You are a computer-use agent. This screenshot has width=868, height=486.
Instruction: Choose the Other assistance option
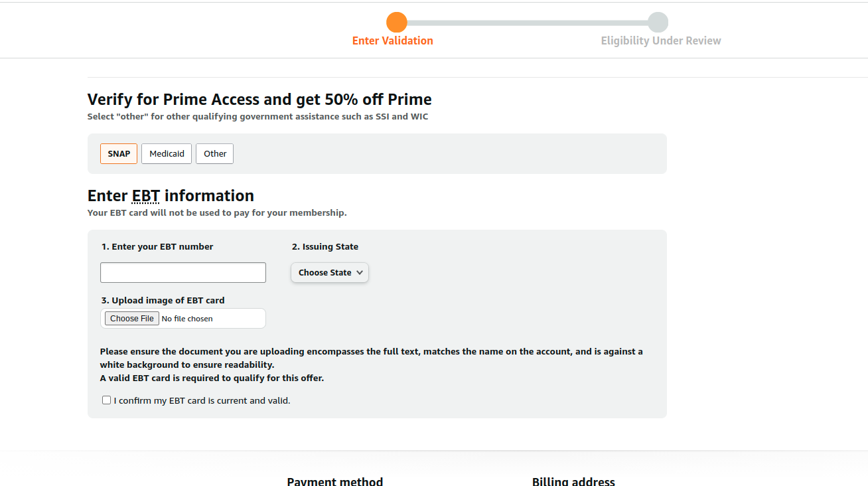point(214,154)
